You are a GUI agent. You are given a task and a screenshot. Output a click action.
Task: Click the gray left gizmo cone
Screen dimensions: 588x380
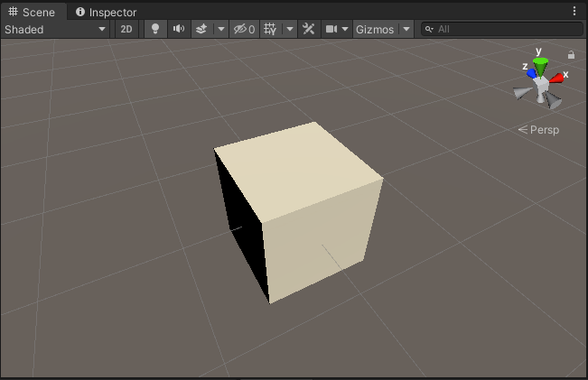click(x=522, y=93)
